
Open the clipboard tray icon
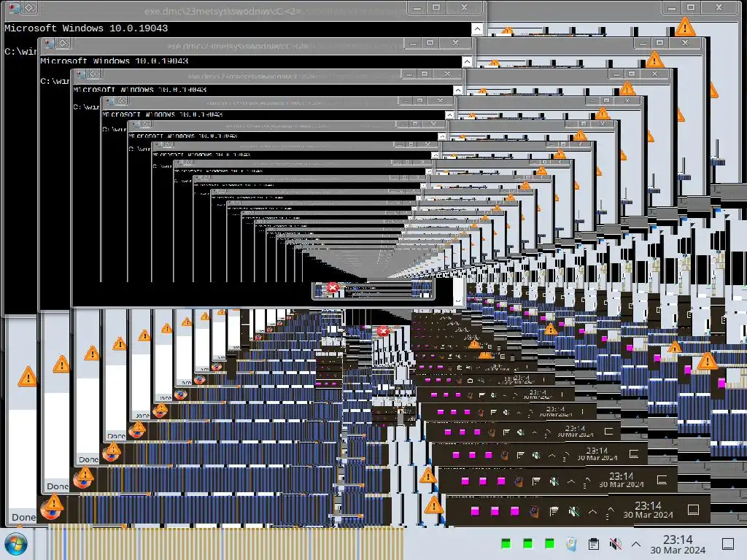[594, 544]
